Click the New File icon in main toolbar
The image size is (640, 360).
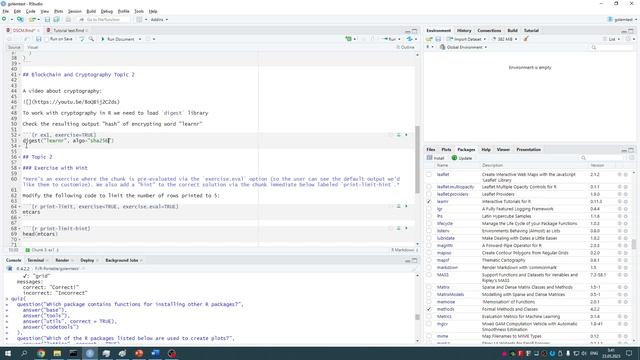click(4, 19)
